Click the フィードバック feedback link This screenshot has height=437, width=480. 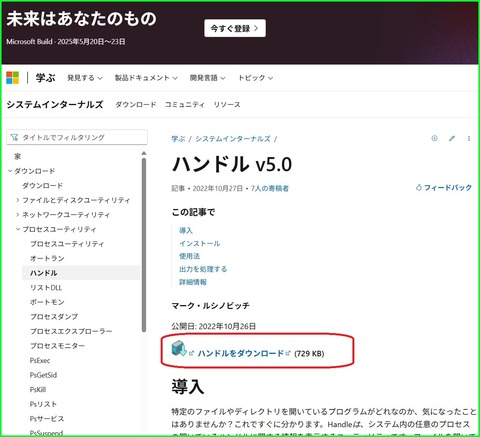click(444, 188)
